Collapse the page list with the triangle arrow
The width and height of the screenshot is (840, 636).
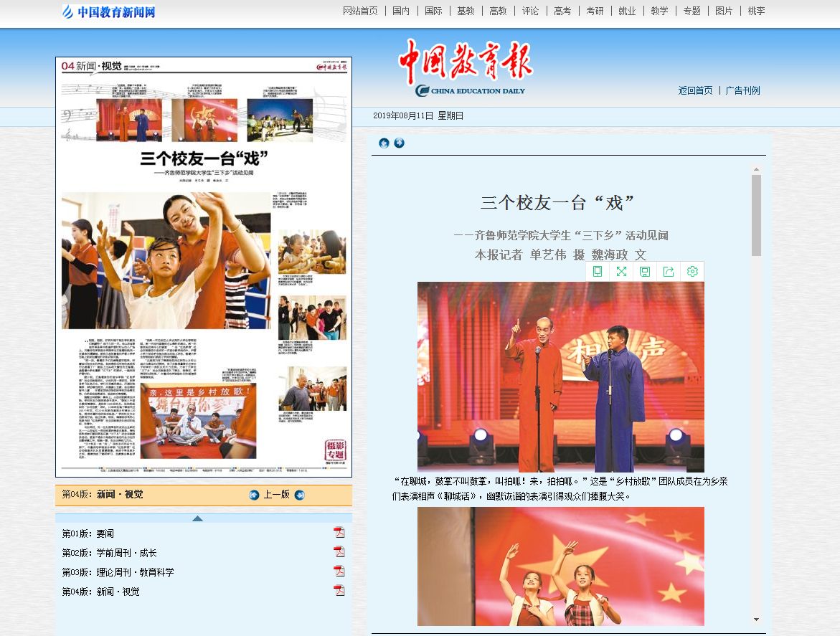coord(197,518)
